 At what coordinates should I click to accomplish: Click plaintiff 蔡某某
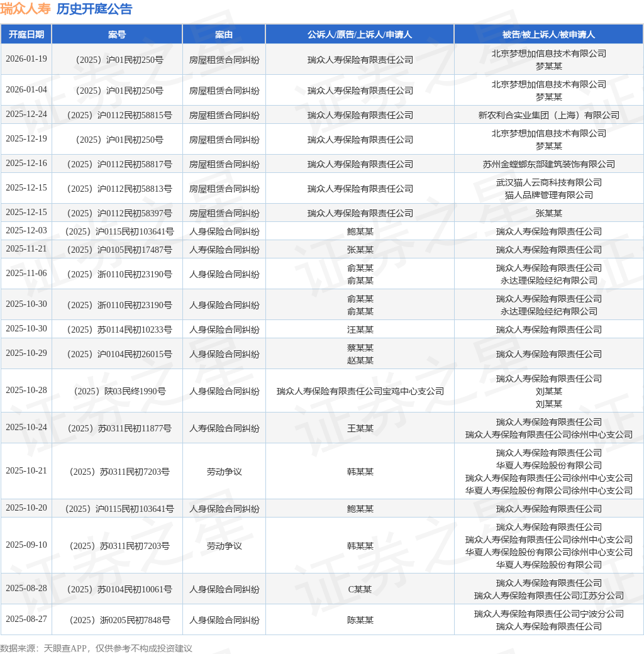tap(360, 348)
